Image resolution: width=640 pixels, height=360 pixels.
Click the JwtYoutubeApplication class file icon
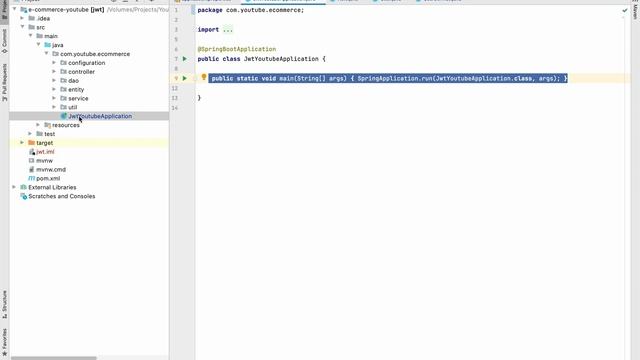(x=63, y=116)
